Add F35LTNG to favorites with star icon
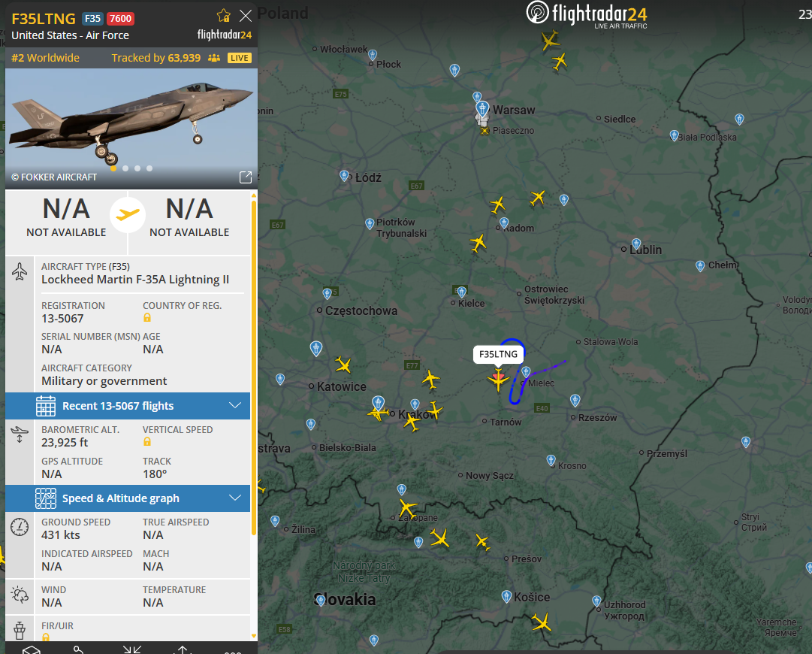 point(224,16)
